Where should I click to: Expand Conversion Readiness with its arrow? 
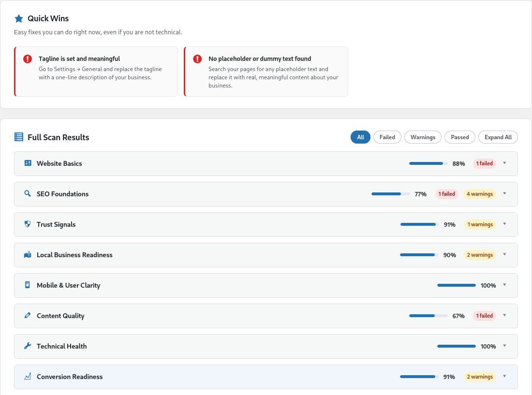pyautogui.click(x=504, y=376)
